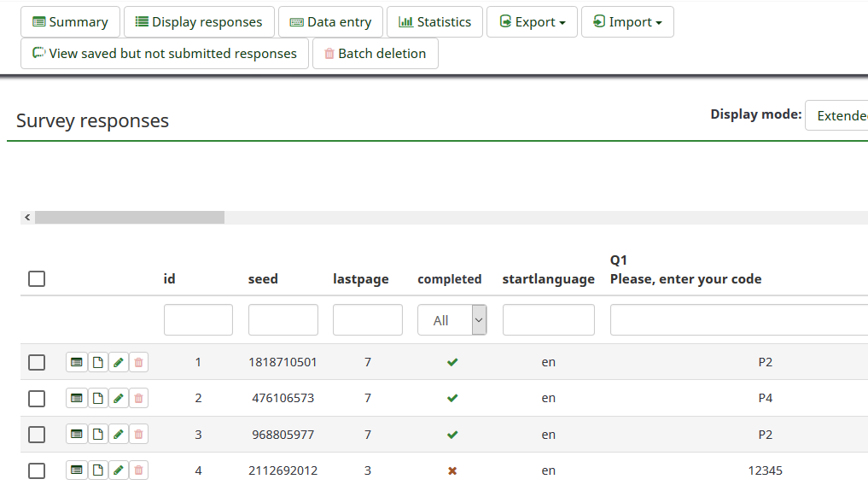
Task: Open response 4 as a single page document
Action: tap(98, 470)
